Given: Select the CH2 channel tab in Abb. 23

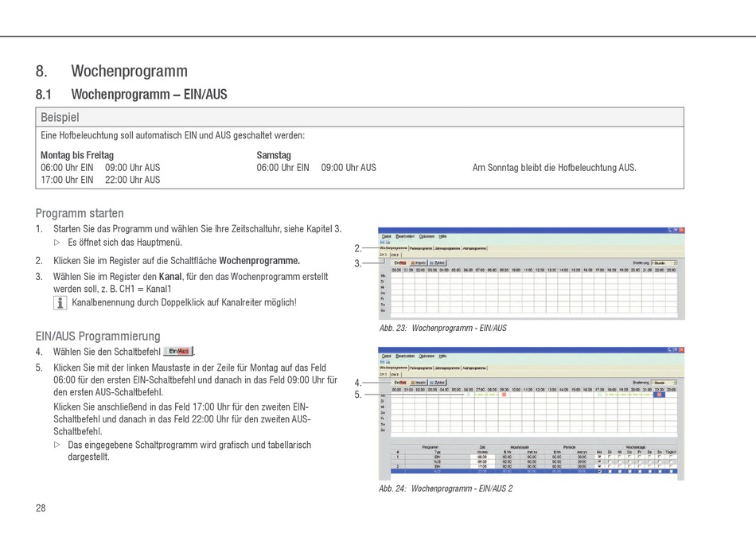Looking at the screenshot, I should tap(395, 255).
